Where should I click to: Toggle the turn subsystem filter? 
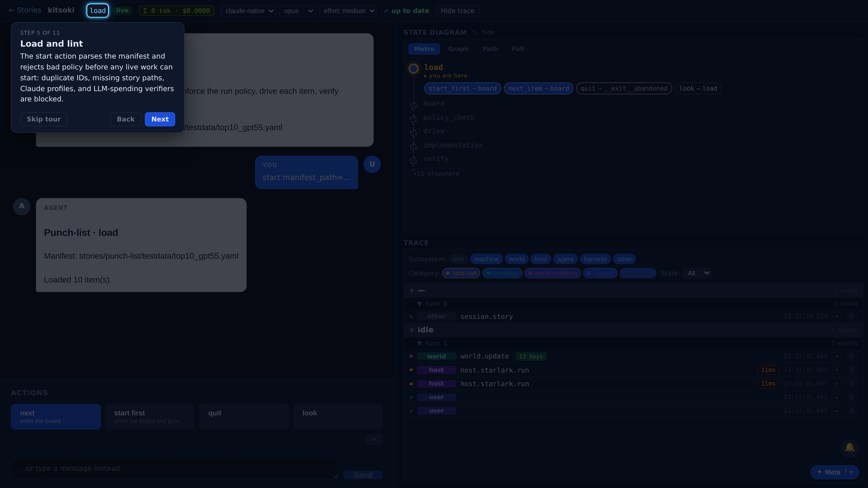(x=458, y=259)
